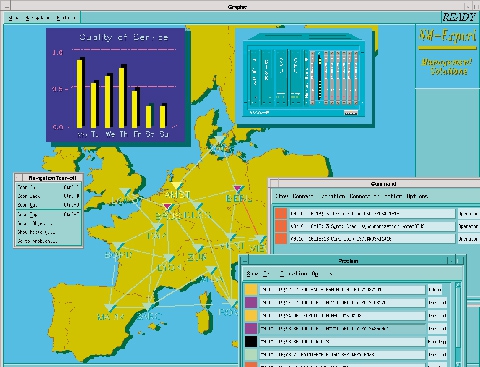This screenshot has width=480, height=367.
Task: Select the northernmost node near Denmark
Action: [x=219, y=140]
